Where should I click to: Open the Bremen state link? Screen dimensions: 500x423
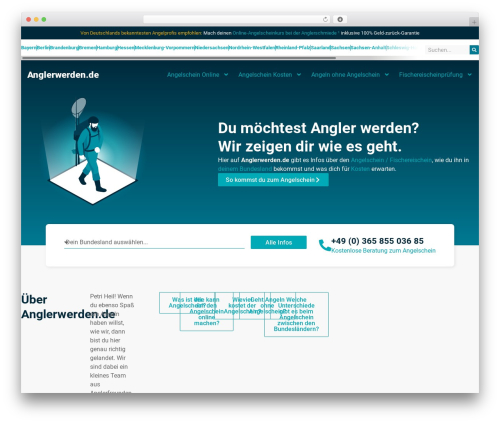88,48
